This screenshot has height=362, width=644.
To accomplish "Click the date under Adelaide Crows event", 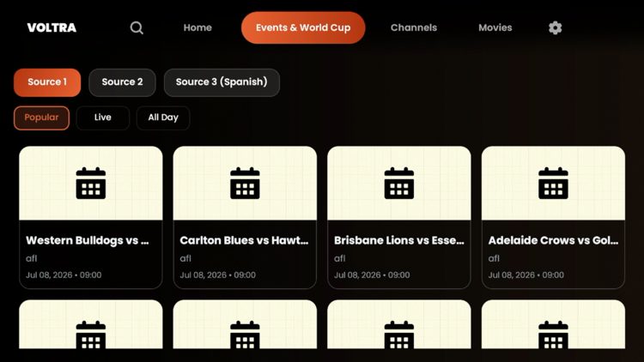I will coord(526,275).
